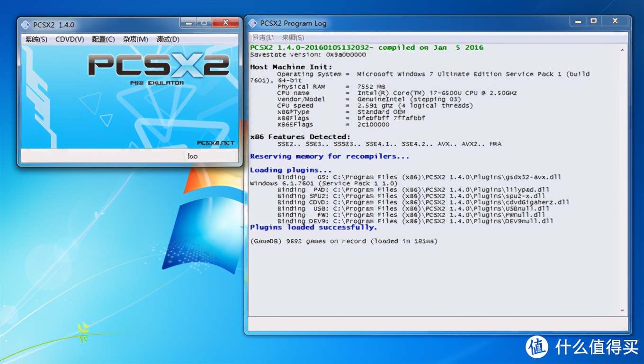This screenshot has height=364, width=644.
Task: Click the "Plugins loaded successfully." line
Action: pyautogui.click(x=313, y=227)
